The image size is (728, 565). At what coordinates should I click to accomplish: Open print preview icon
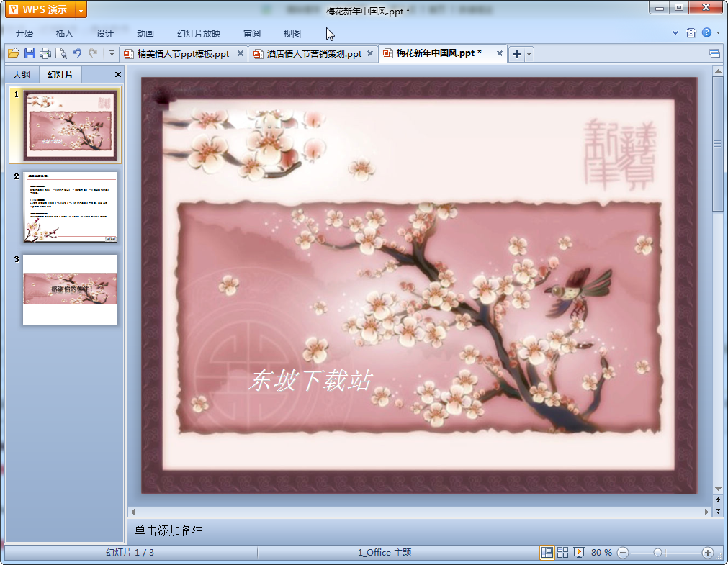60,53
